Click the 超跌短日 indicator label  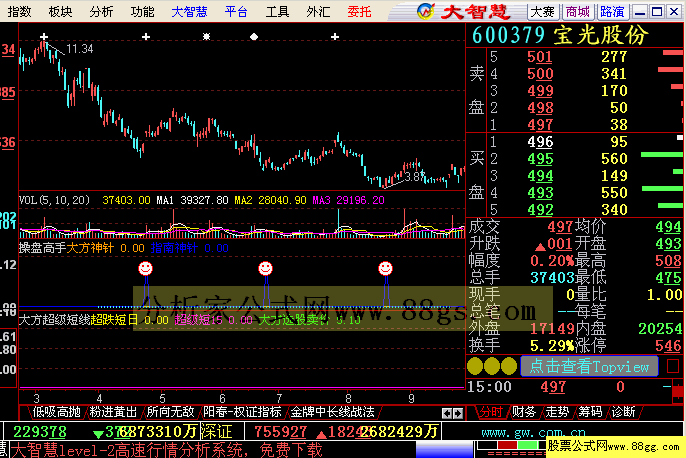[x=114, y=320]
